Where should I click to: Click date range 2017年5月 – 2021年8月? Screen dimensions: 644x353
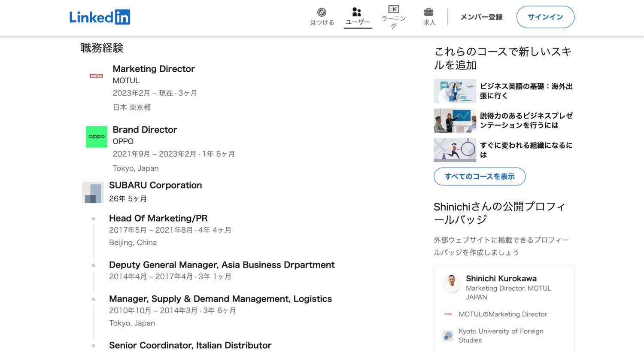click(x=151, y=230)
